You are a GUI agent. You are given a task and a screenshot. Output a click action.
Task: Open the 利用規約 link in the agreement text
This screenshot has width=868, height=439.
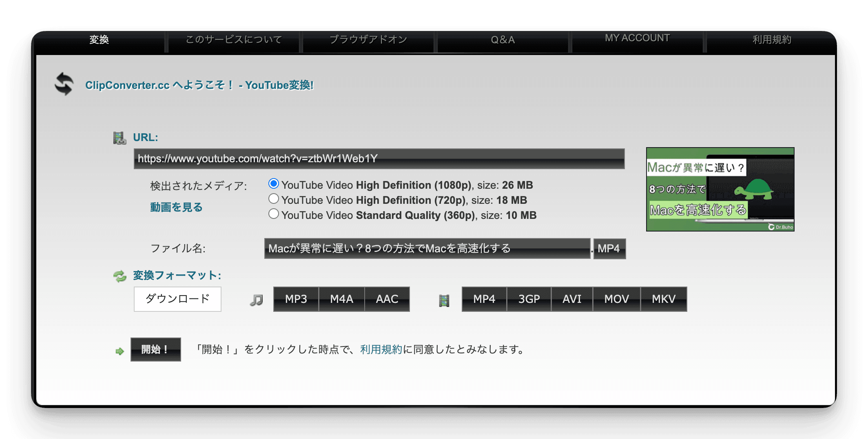(x=381, y=349)
